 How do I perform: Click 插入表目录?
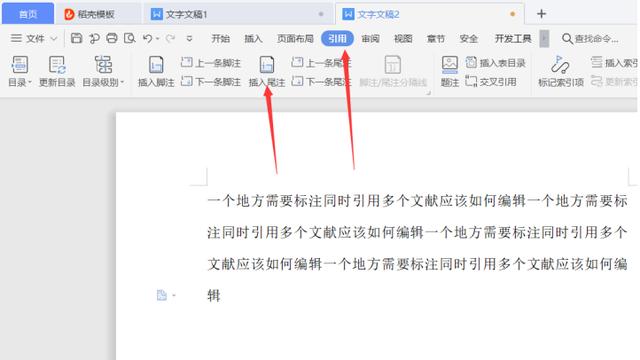[x=496, y=63]
